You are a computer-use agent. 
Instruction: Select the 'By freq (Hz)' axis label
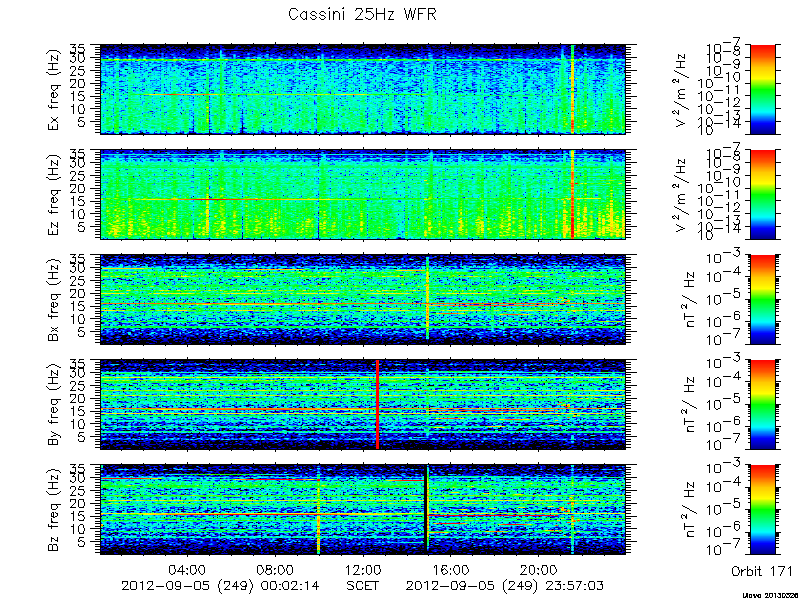click(54, 405)
